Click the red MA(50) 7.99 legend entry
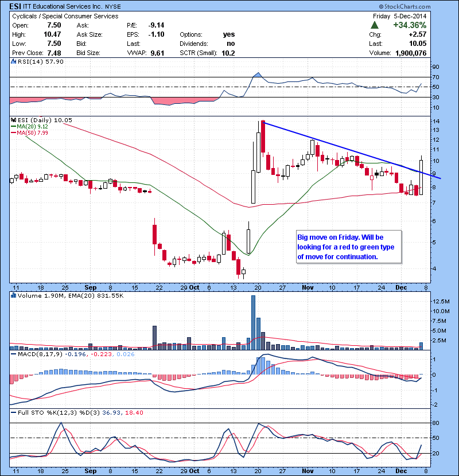The width and height of the screenshot is (459, 476). tap(29, 132)
